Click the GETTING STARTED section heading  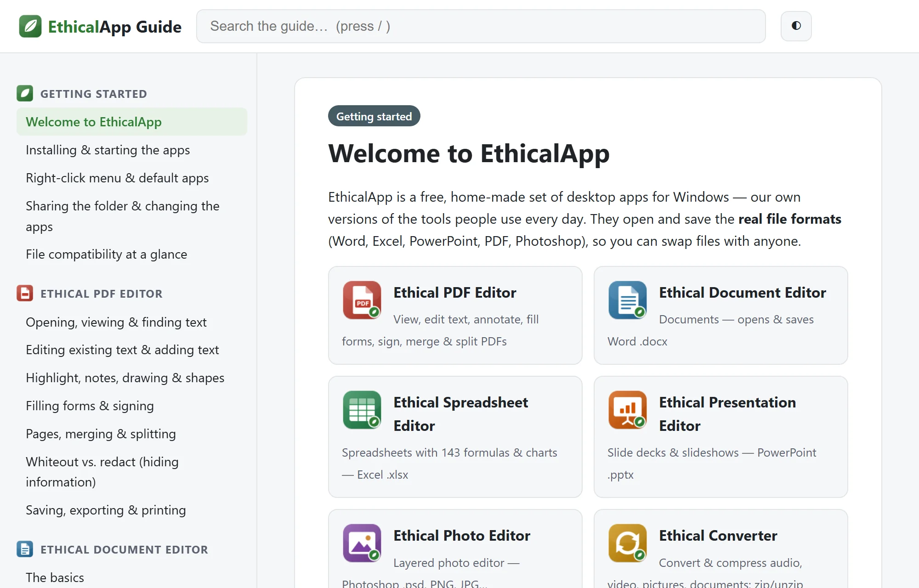point(94,94)
